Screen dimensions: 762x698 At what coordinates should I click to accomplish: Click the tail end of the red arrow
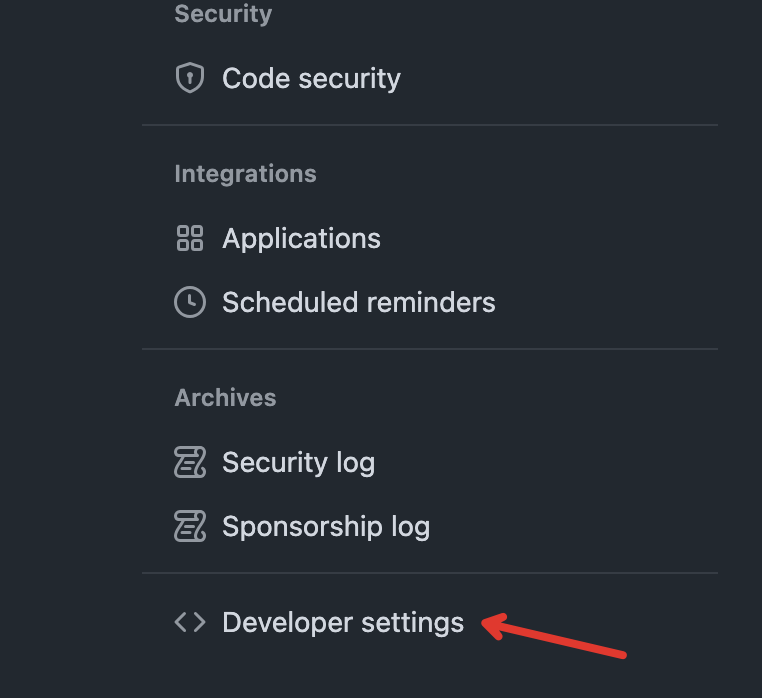pyautogui.click(x=624, y=656)
